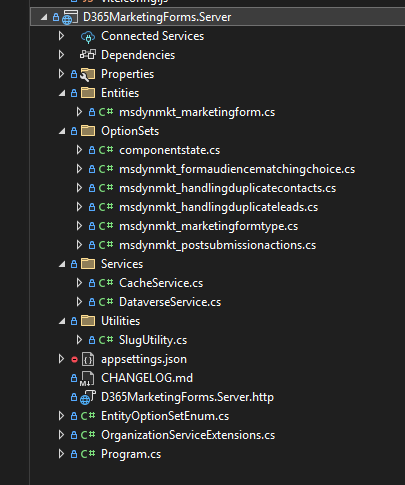Expand OrganizationServiceExtensions.cs file node
Viewport: 405px width, 485px height.
(61, 435)
